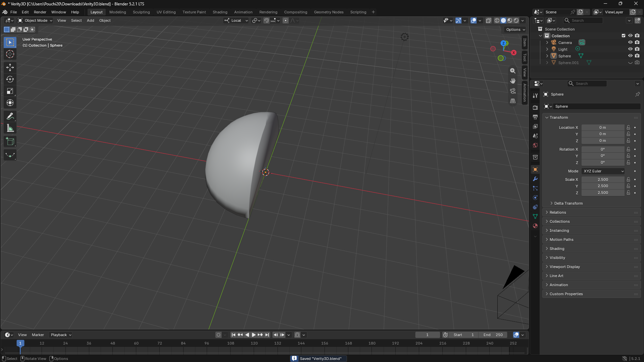
Task: Switch to the Modeling workspace tab
Action: click(x=117, y=12)
